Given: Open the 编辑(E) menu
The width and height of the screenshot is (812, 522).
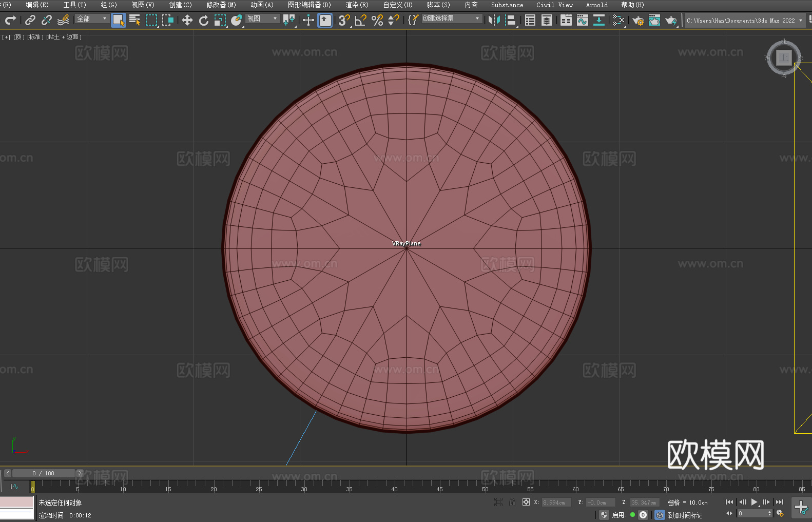Looking at the screenshot, I should click(x=37, y=5).
